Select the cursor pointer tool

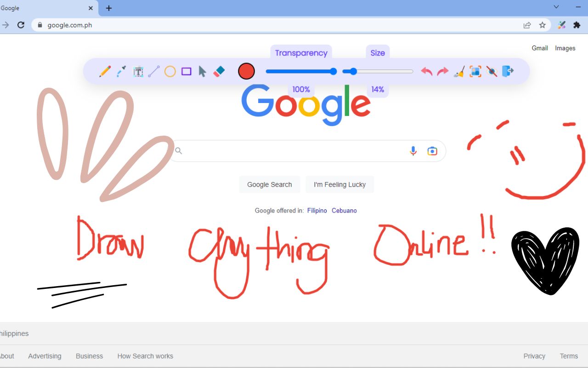point(202,71)
